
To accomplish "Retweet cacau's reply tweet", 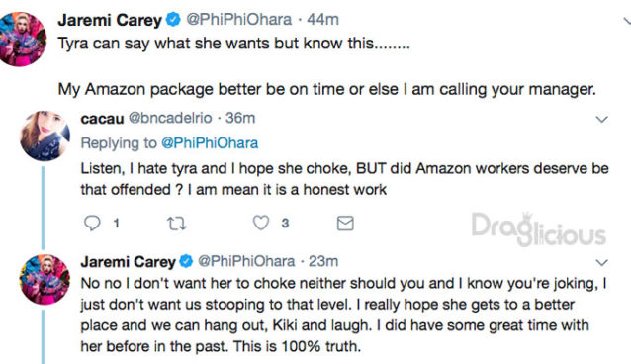I will (x=176, y=224).
